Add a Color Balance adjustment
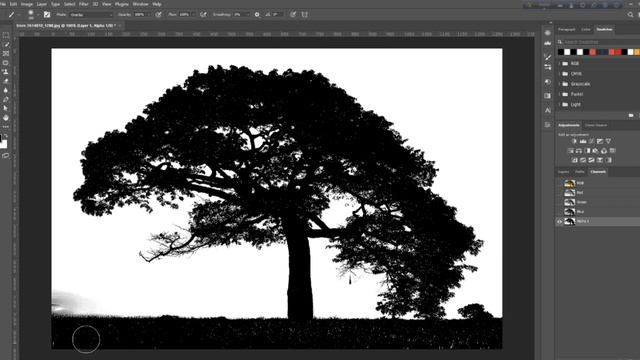Image resolution: width=640 pixels, height=360 pixels. pos(579,151)
